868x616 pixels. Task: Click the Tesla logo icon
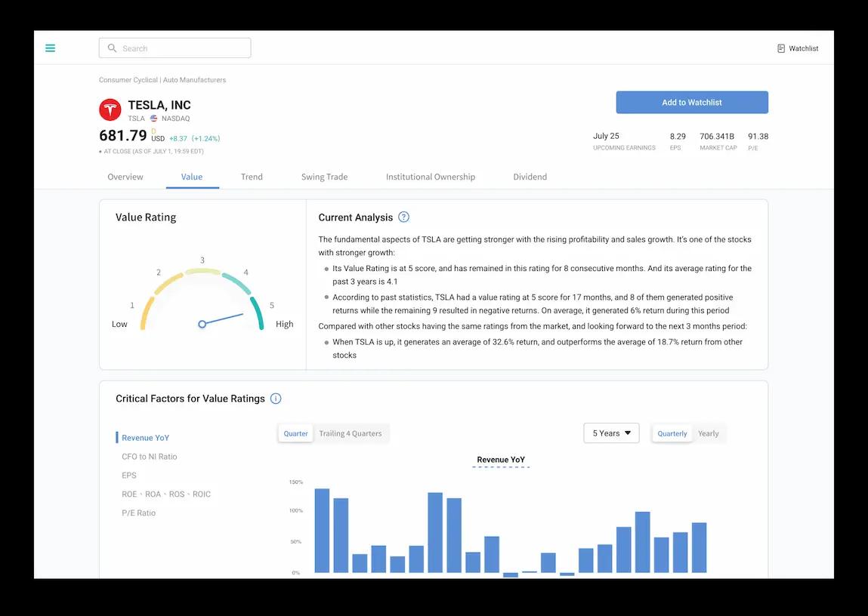[x=110, y=109]
